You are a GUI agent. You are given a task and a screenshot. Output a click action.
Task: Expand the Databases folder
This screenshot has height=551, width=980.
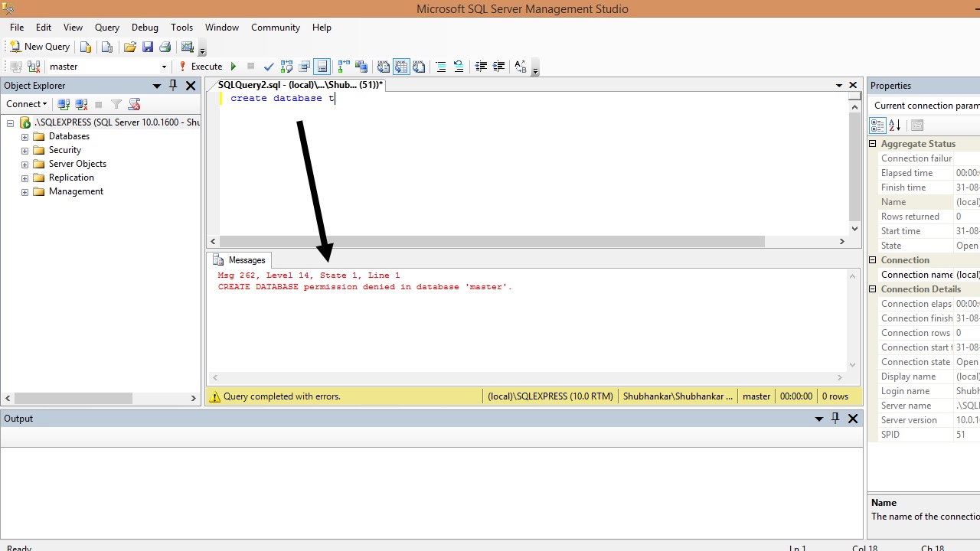click(24, 137)
